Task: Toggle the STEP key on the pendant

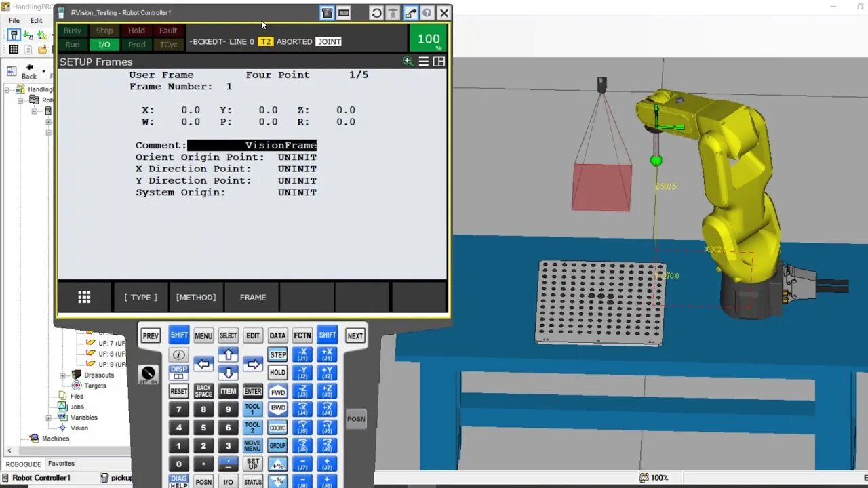Action: click(x=278, y=354)
